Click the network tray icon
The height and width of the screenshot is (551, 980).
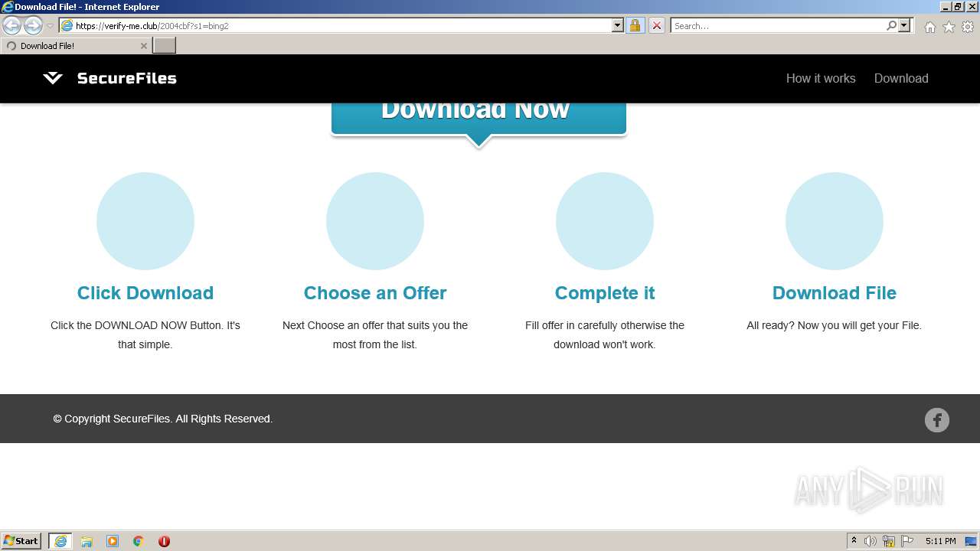pos(889,541)
